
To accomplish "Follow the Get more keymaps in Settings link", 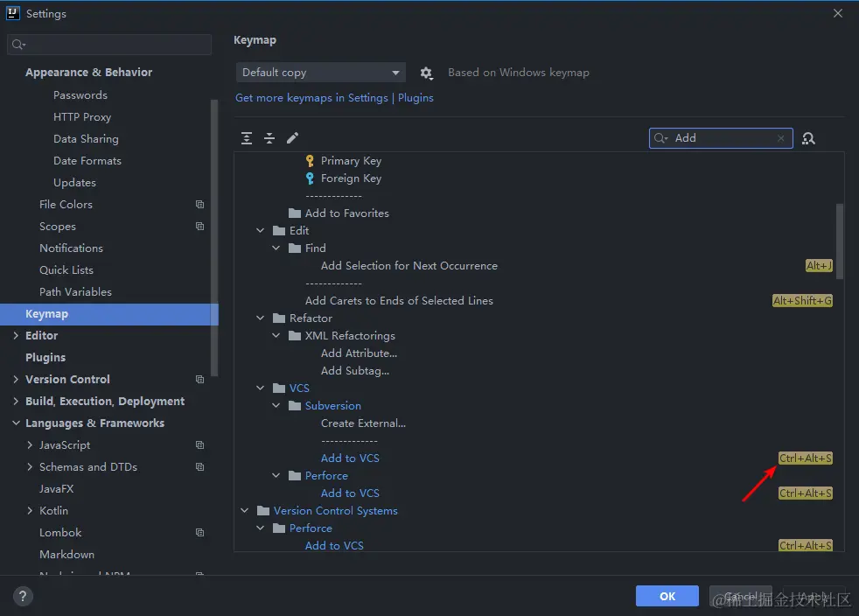I will point(311,97).
